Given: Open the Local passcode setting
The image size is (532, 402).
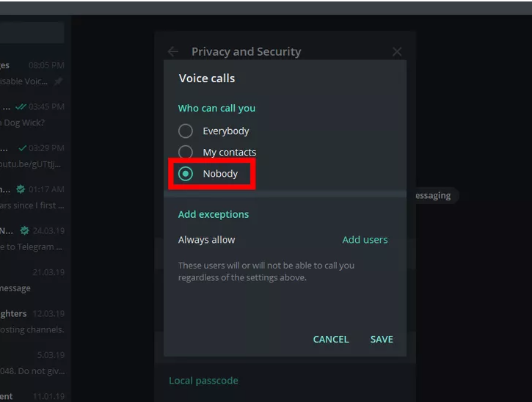Looking at the screenshot, I should (x=203, y=381).
